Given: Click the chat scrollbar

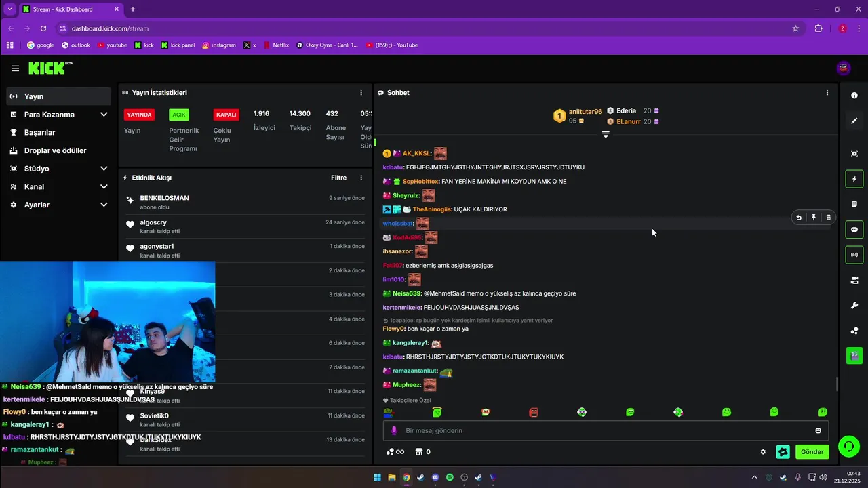Looking at the screenshot, I should point(836,384).
